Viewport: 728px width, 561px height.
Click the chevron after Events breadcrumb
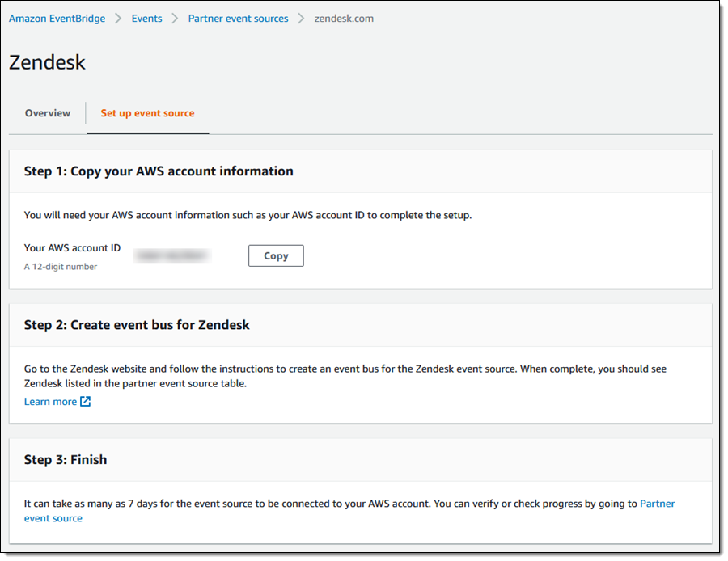pos(175,19)
